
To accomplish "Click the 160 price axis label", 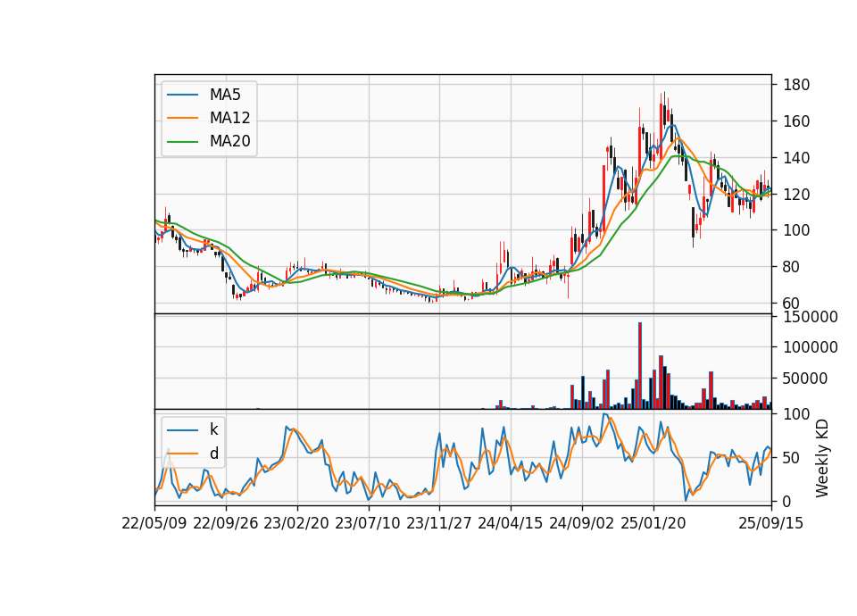I will [x=796, y=121].
